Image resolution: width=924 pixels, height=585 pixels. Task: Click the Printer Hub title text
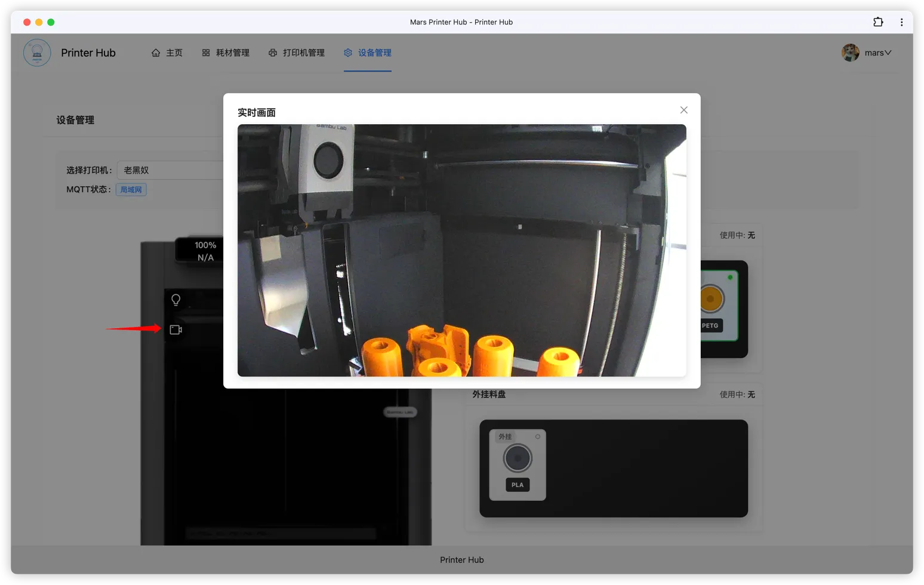(88, 53)
